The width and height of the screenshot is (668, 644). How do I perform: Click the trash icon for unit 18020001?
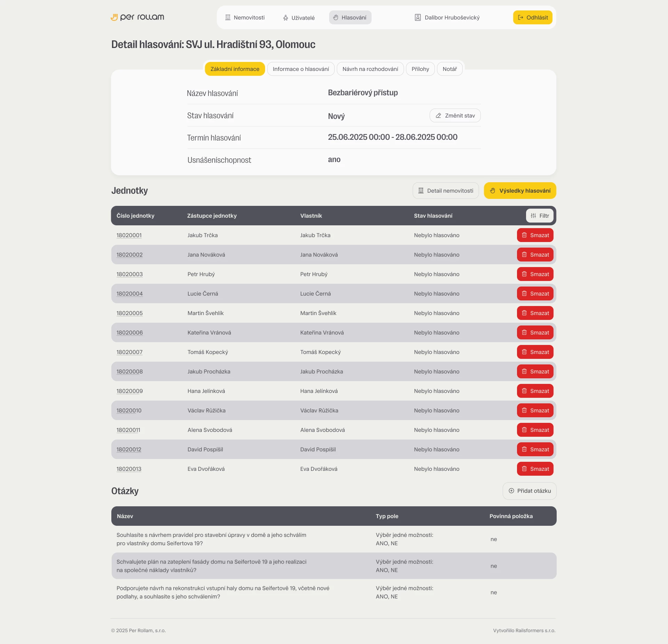pos(524,235)
